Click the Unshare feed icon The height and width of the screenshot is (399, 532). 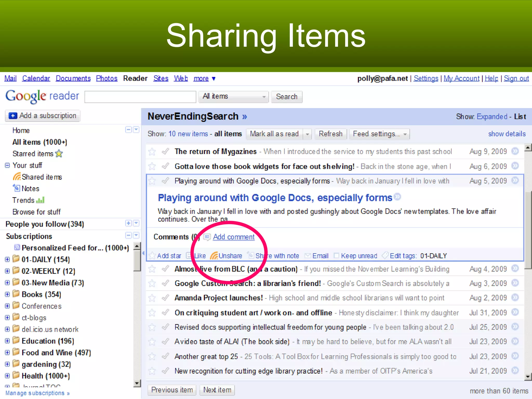(x=214, y=256)
